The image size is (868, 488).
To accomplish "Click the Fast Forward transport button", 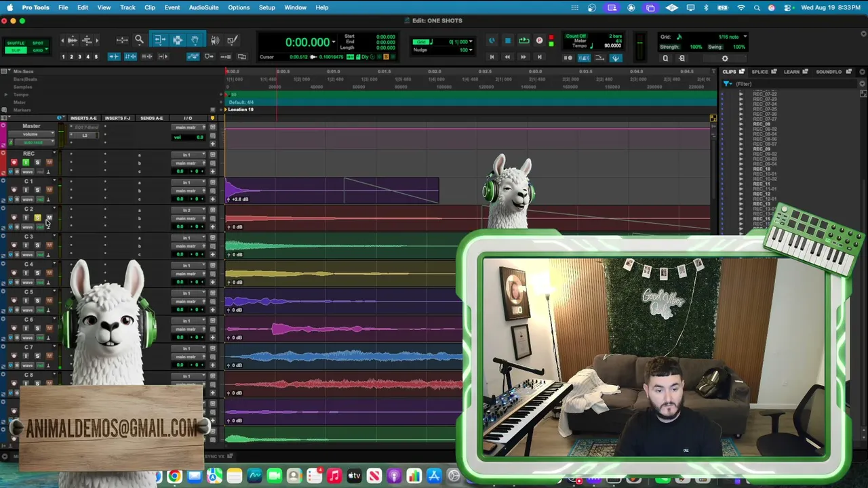I will point(523,58).
